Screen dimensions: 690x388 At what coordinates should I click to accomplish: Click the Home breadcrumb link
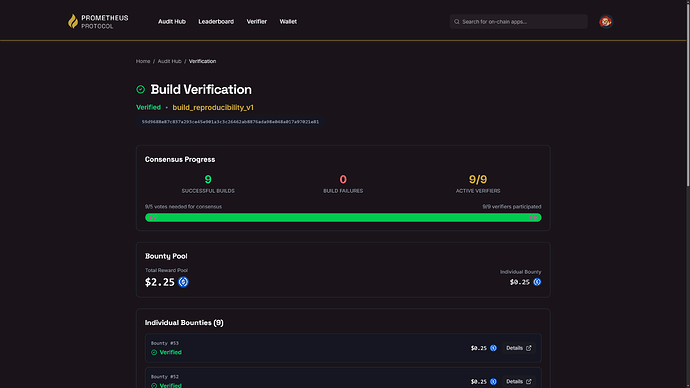point(143,61)
